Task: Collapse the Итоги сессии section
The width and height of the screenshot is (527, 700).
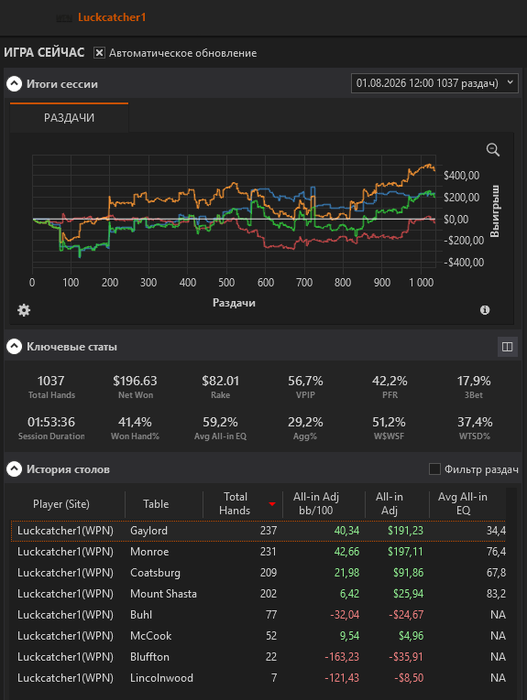Action: [x=14, y=83]
